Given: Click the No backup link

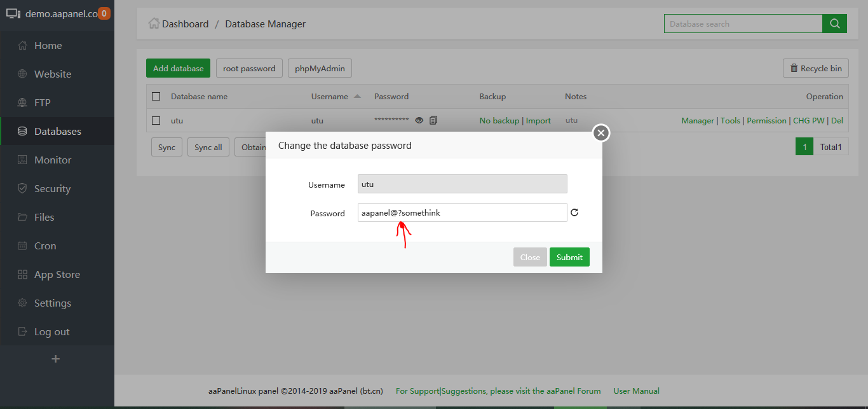Looking at the screenshot, I should coord(499,120).
